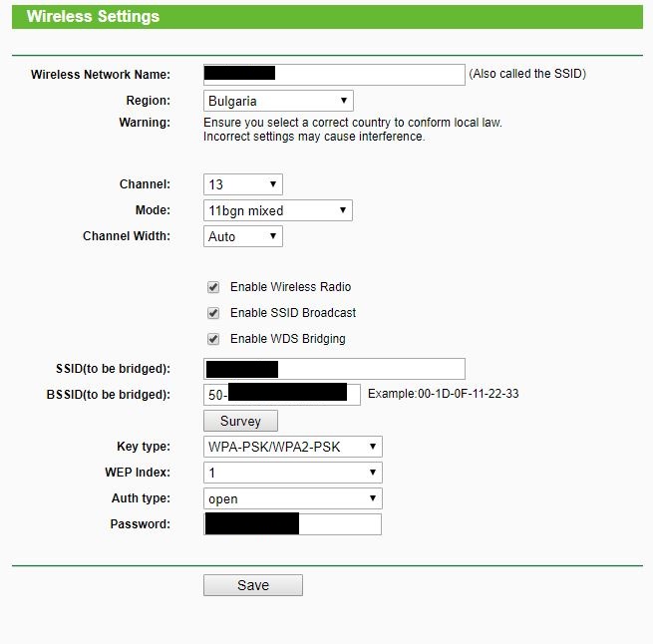Expand the Channel Width dropdown set to Auto
653x644 pixels.
tap(243, 236)
